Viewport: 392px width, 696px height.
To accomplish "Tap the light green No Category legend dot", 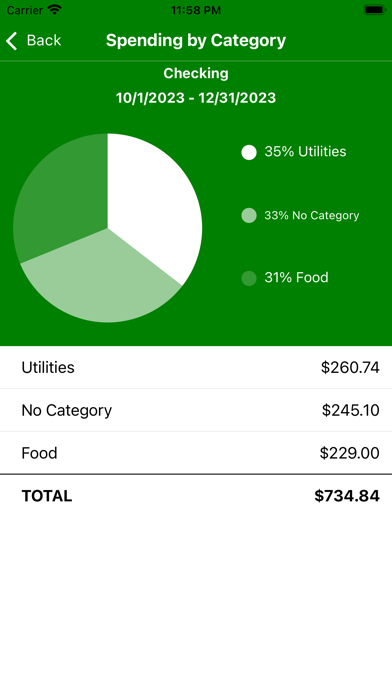I will pos(249,215).
